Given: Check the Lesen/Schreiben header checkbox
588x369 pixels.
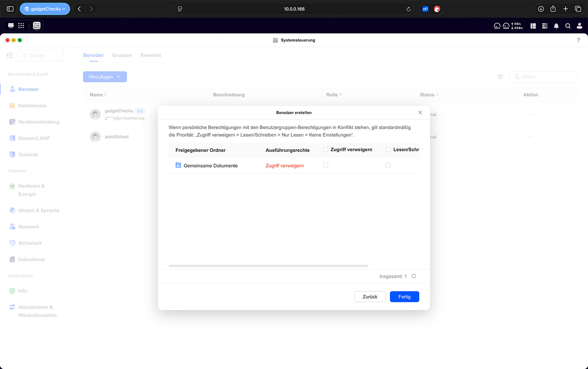Looking at the screenshot, I should click(x=388, y=149).
